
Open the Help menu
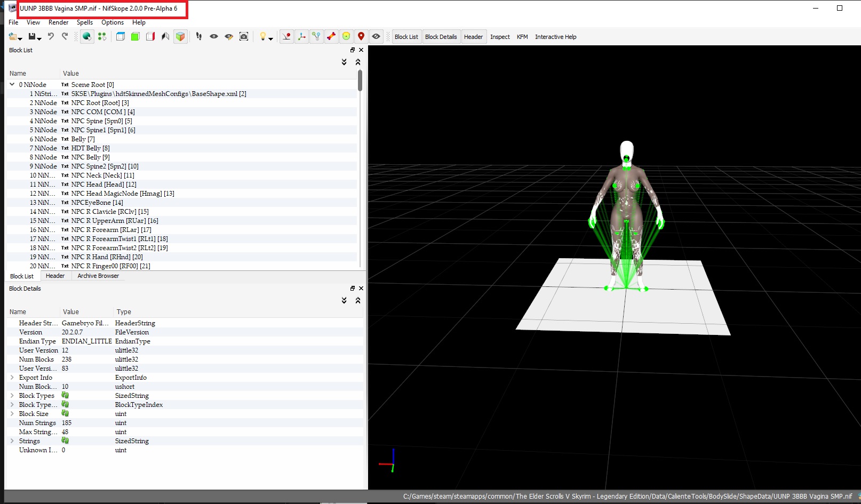click(x=139, y=22)
